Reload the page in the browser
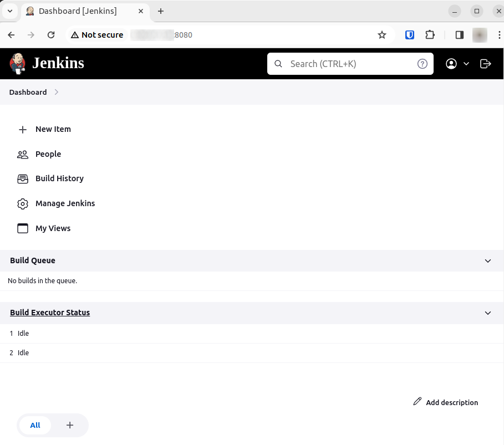This screenshot has height=445, width=504. (x=51, y=35)
